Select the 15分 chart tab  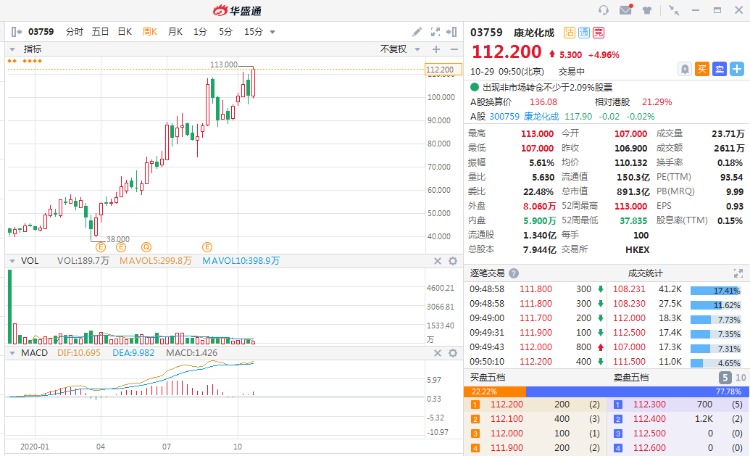[x=254, y=32]
